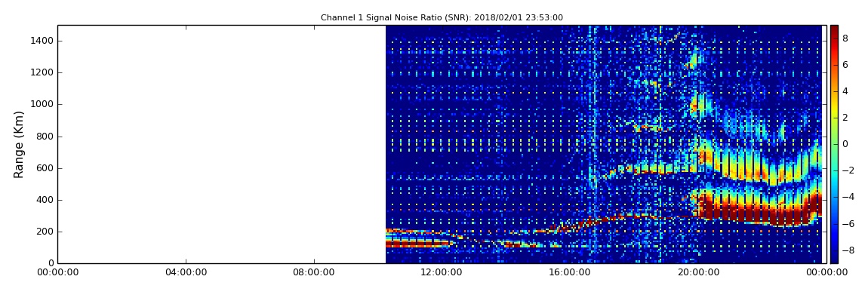Click the x-axis tick label '16:00:00'

click(568, 272)
